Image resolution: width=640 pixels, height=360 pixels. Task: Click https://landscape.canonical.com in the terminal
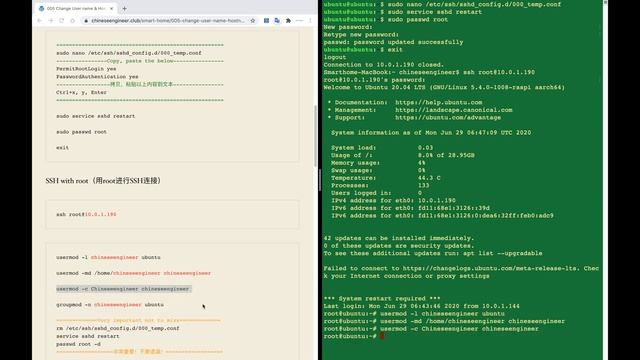[453, 110]
